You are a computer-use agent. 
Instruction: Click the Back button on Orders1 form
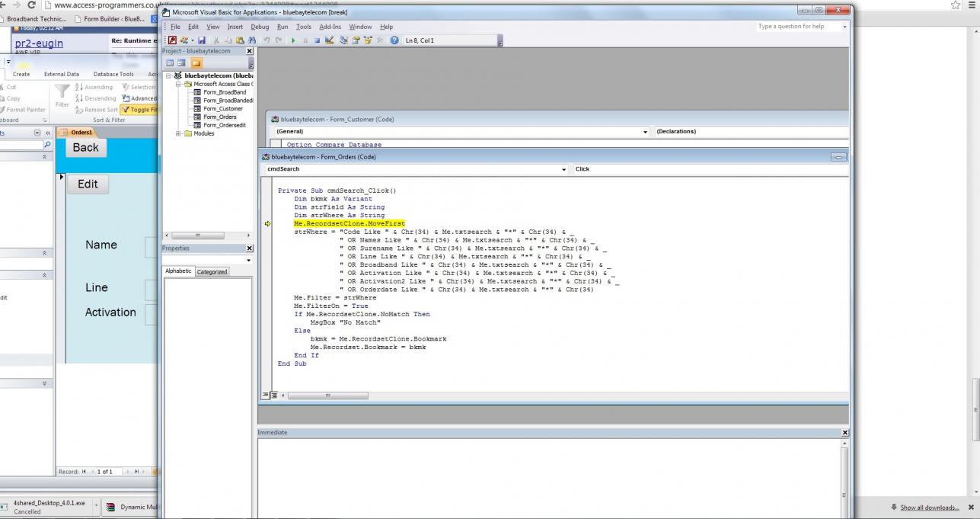[x=85, y=148]
